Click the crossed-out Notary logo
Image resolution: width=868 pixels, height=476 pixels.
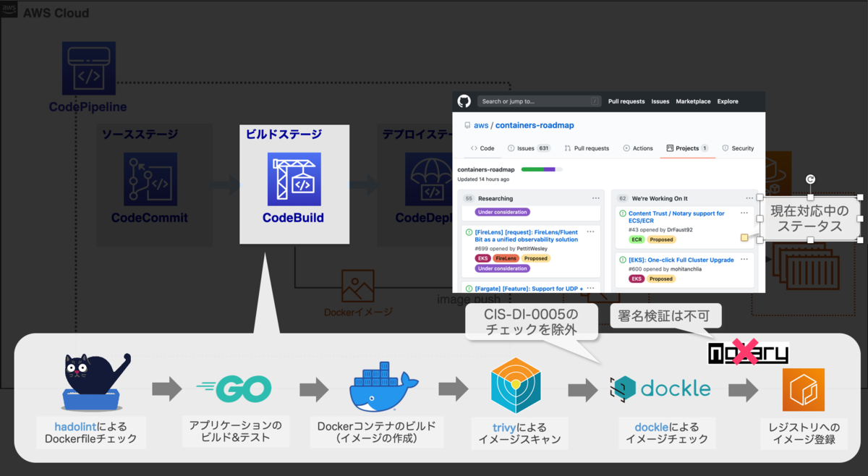(748, 353)
